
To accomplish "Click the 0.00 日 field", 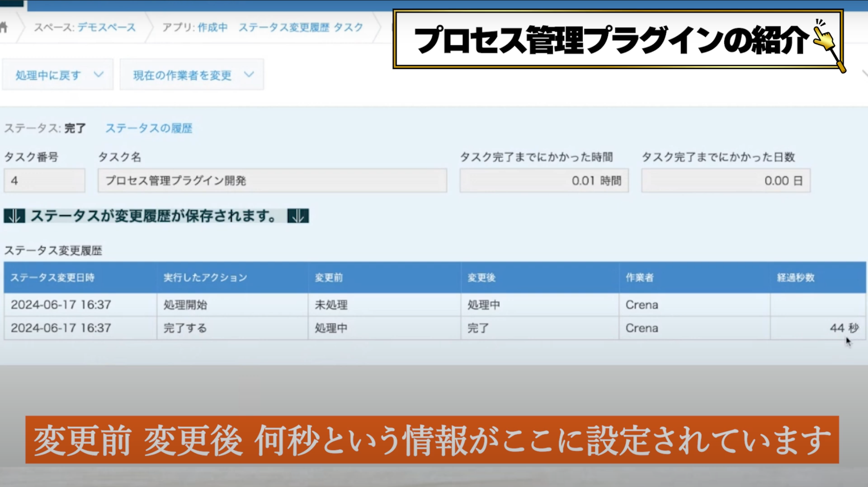I will click(726, 181).
